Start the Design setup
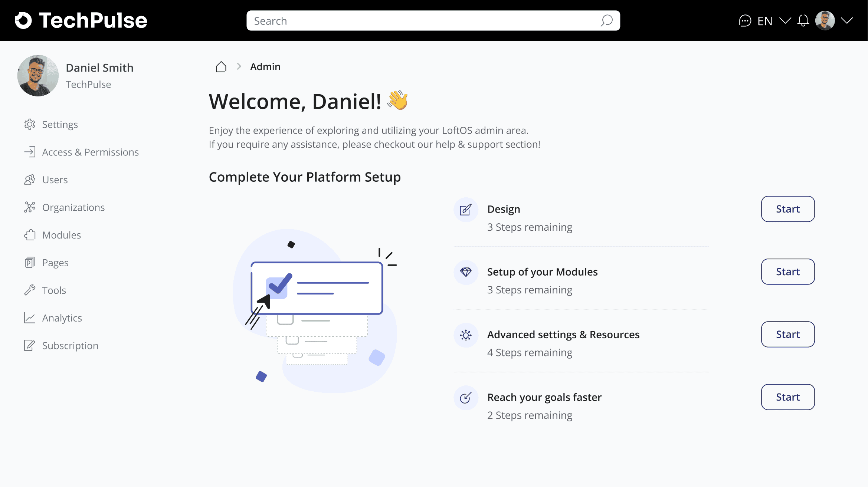Screen dimensions: 868x487 [x=787, y=209]
